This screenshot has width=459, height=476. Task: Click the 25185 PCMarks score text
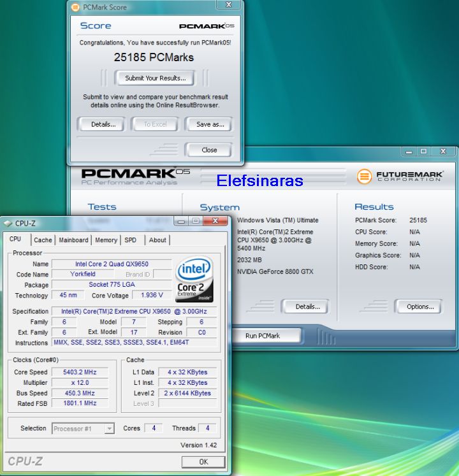point(154,57)
